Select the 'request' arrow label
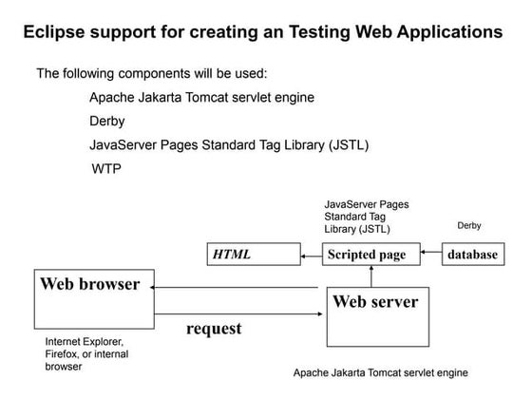This screenshot has height=399, width=532. click(214, 329)
